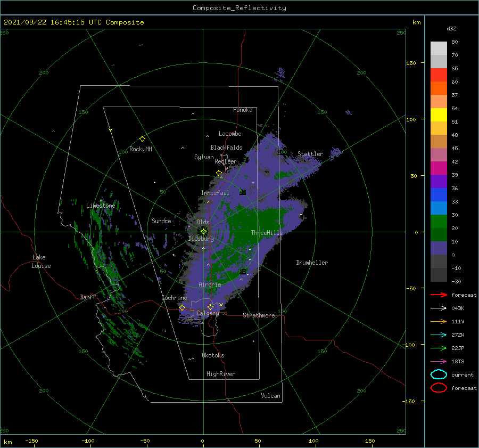The width and height of the screenshot is (479, 448).
Task: Select the asterisk marker above Limestone
Action: pos(101,201)
